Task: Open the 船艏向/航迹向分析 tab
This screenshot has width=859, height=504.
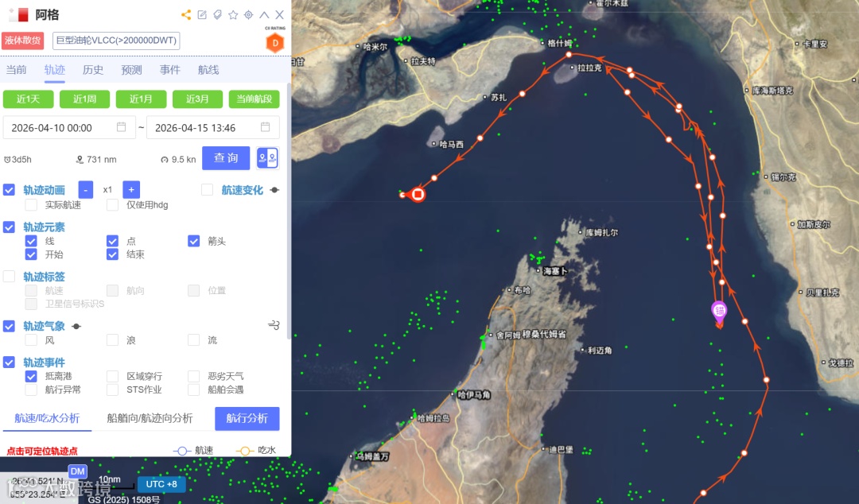Action: (150, 418)
